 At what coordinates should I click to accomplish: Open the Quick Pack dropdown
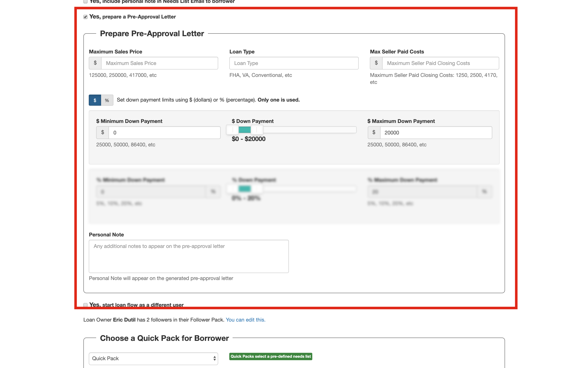click(x=153, y=358)
